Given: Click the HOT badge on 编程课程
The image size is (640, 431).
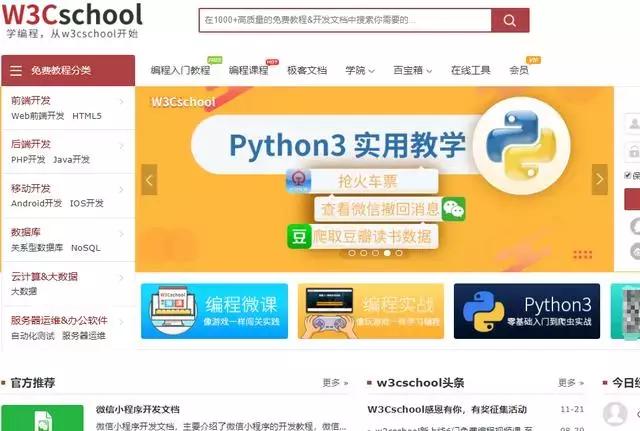Looking at the screenshot, I should point(272,62).
